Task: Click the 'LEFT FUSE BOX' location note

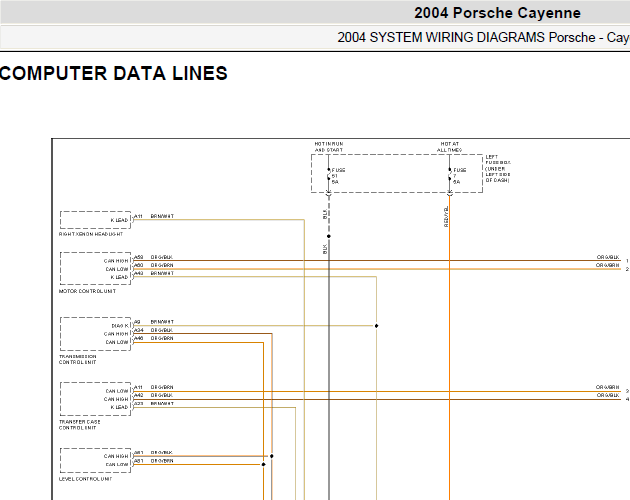Action: (x=498, y=169)
